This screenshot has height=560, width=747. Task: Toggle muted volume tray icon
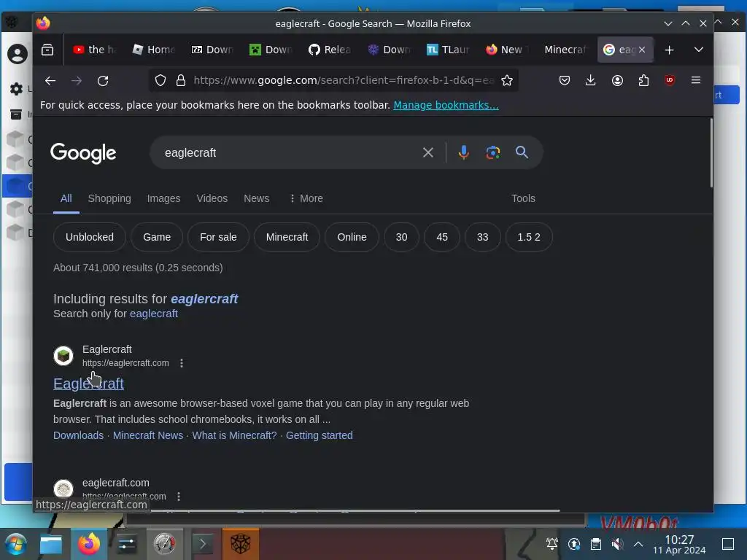pyautogui.click(x=617, y=544)
